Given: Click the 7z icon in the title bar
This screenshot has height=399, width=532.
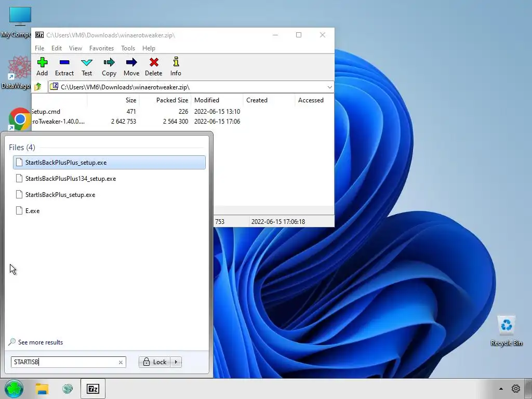Looking at the screenshot, I should [39, 35].
